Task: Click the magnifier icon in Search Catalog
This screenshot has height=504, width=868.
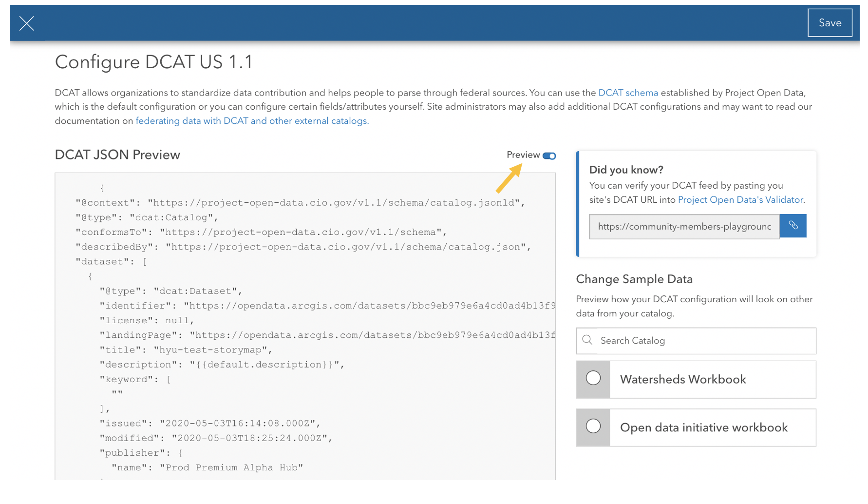Action: coord(587,340)
